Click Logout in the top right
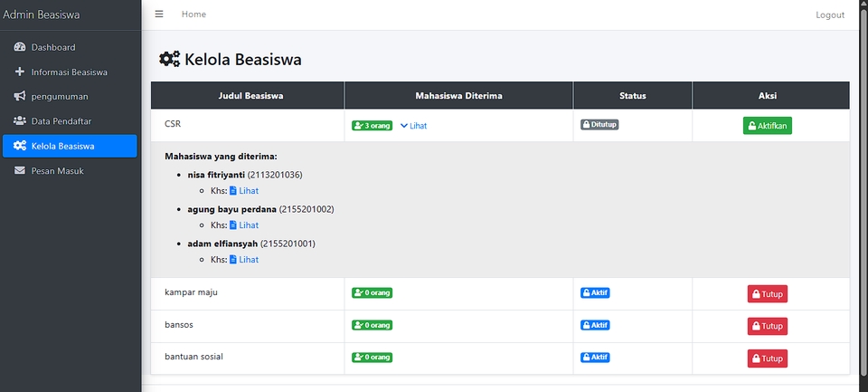 click(829, 15)
